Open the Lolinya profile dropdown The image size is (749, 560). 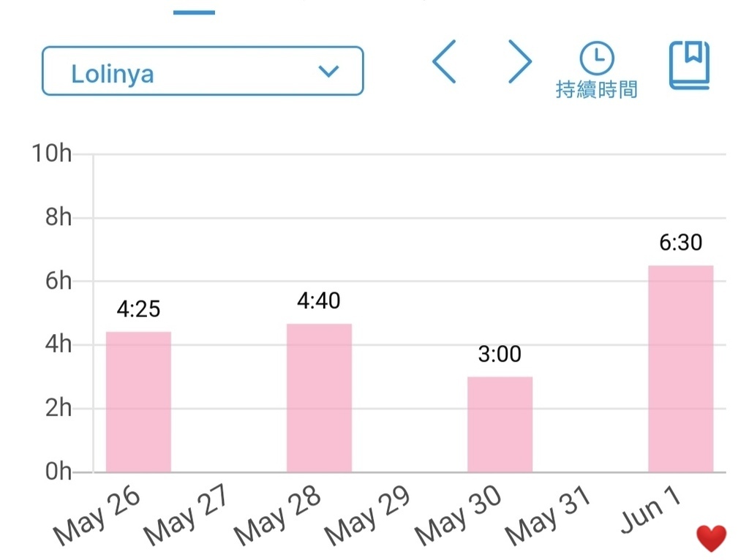[202, 72]
